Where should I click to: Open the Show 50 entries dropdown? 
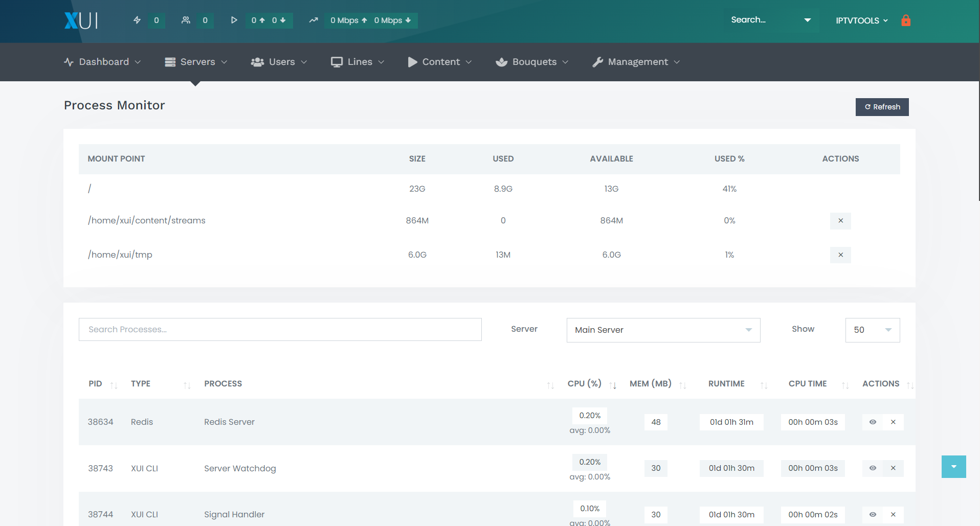click(x=873, y=330)
